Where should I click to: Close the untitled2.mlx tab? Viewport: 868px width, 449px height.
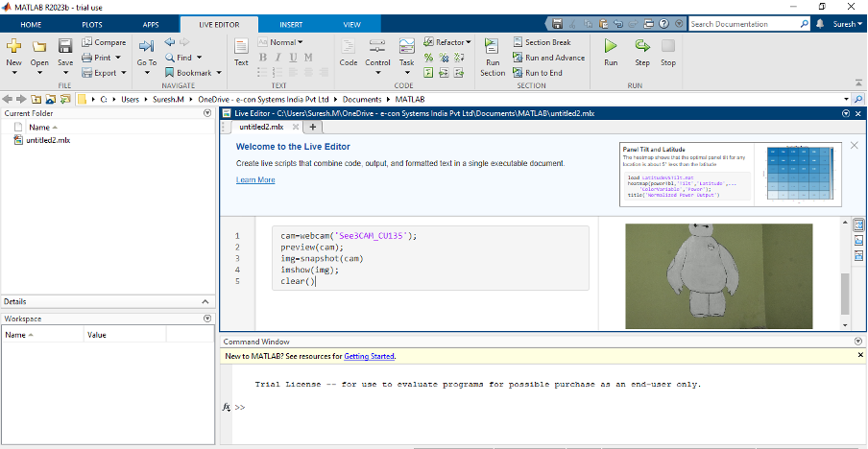296,128
